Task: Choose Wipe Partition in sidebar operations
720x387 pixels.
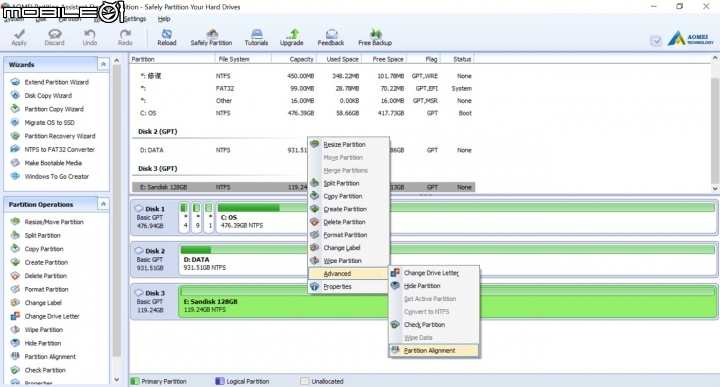Action: tap(37, 330)
